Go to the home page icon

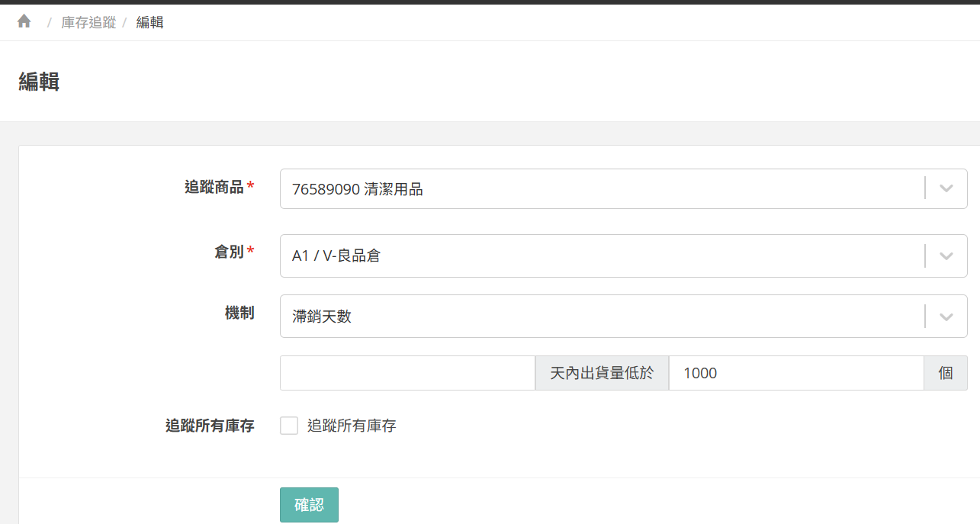tap(24, 21)
